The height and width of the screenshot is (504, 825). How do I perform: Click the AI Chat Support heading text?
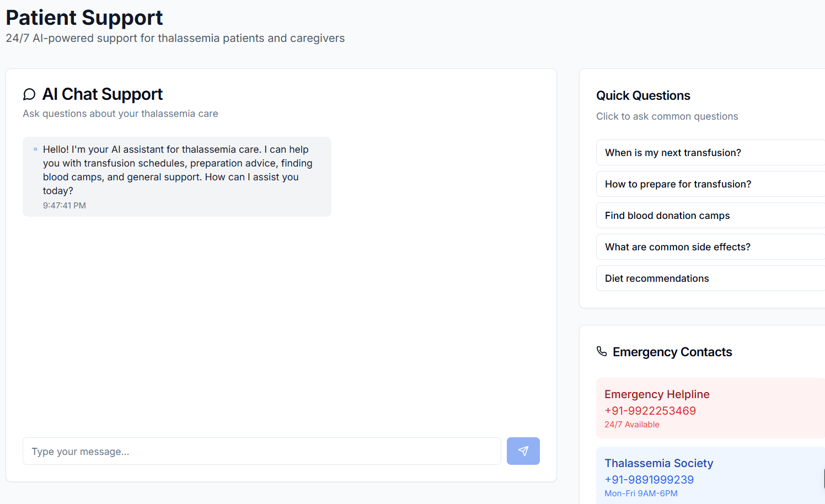(103, 94)
